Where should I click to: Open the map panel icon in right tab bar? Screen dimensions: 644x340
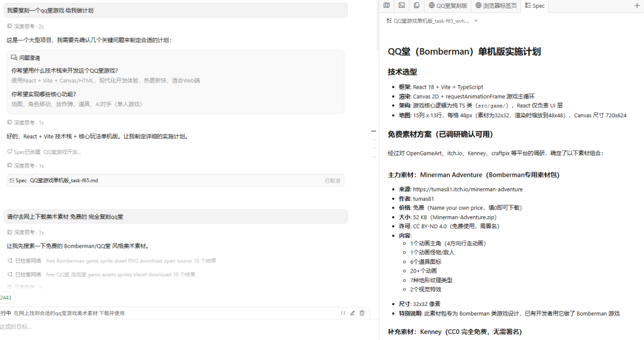pyautogui.click(x=386, y=5)
